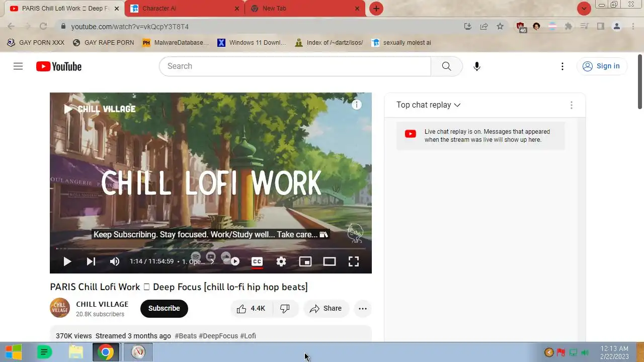
Task: Click the taskbar volume icon
Action: 585,352
